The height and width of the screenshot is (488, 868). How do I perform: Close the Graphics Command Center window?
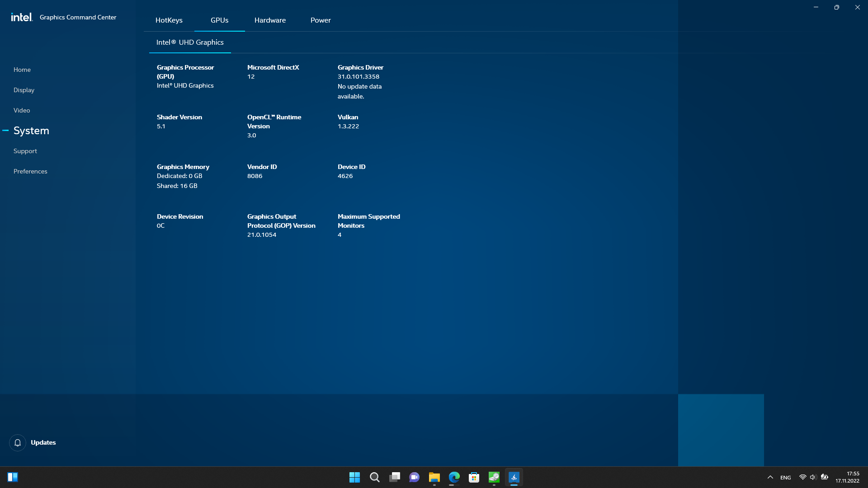tap(858, 7)
